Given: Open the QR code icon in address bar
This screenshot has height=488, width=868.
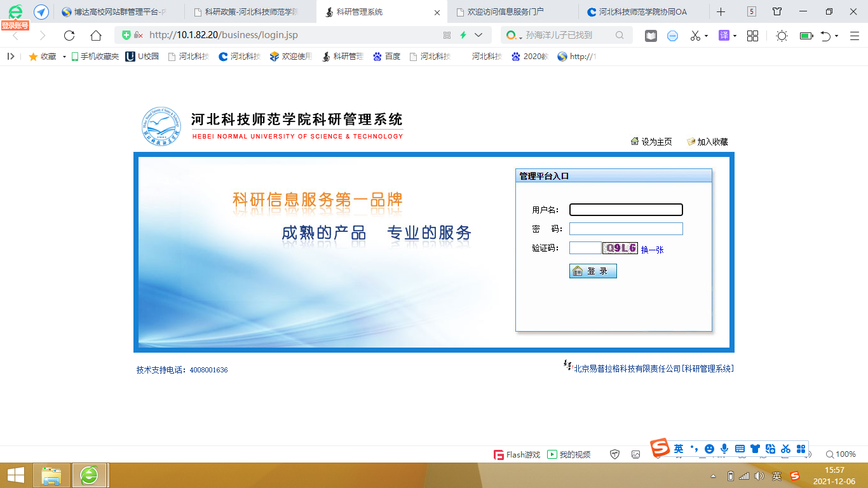Looking at the screenshot, I should (x=447, y=36).
